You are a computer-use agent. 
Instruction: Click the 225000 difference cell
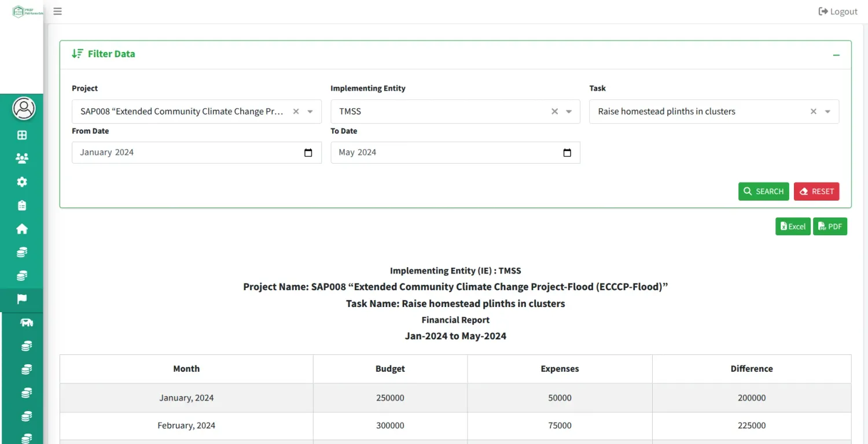point(752,425)
